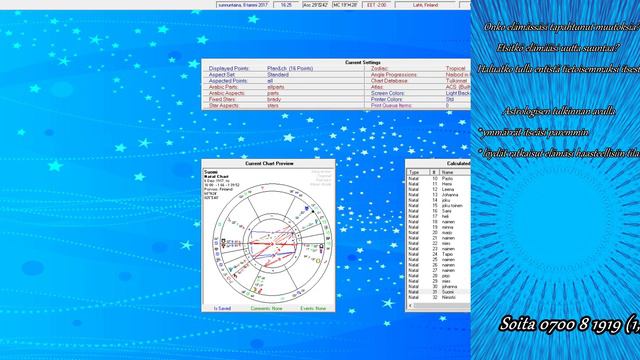Open the Screen Colors setting
Viewport: 640px width, 360px height.
point(387,93)
